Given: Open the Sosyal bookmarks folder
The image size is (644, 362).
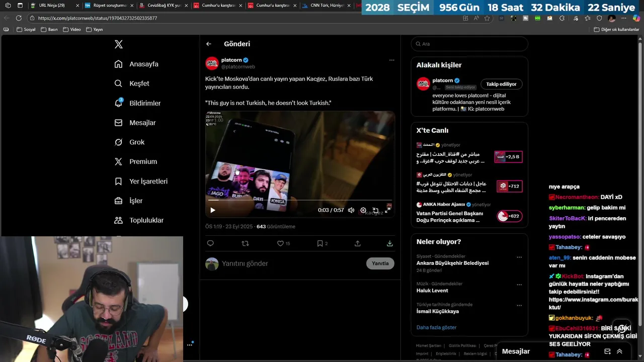Looking at the screenshot, I should 26,30.
